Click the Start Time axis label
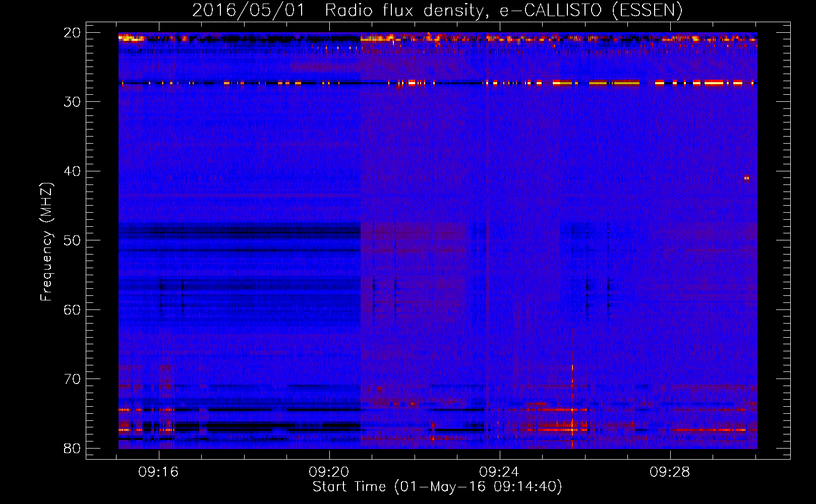Screen dimensions: 816x504 pyautogui.click(x=437, y=487)
